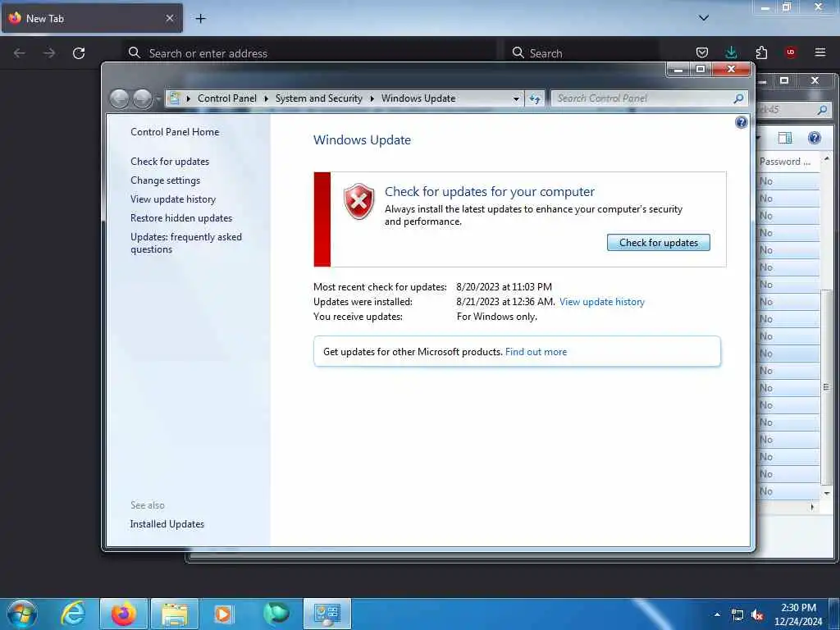This screenshot has width=840, height=630.
Task: Click the green globe taskbar icon
Action: coord(276,614)
